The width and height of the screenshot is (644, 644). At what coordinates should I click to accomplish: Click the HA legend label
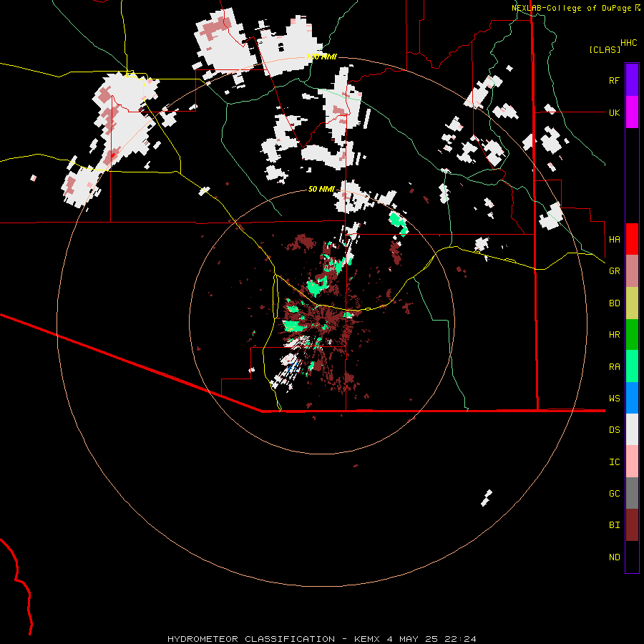tap(614, 239)
